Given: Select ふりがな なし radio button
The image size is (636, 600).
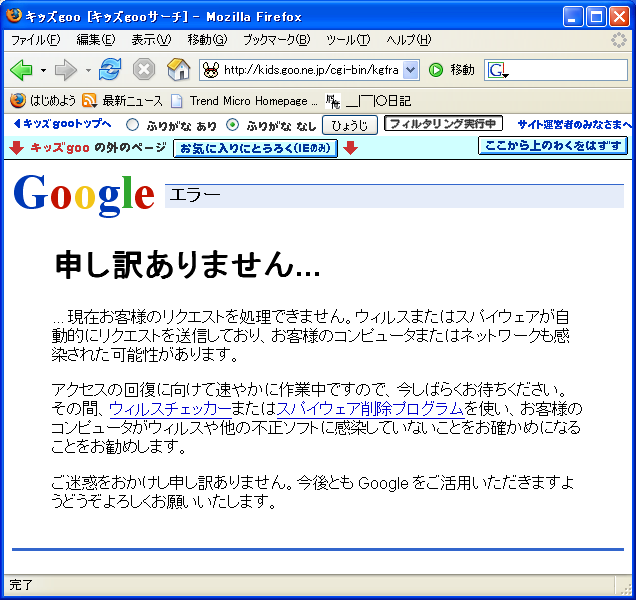Looking at the screenshot, I should [x=232, y=125].
